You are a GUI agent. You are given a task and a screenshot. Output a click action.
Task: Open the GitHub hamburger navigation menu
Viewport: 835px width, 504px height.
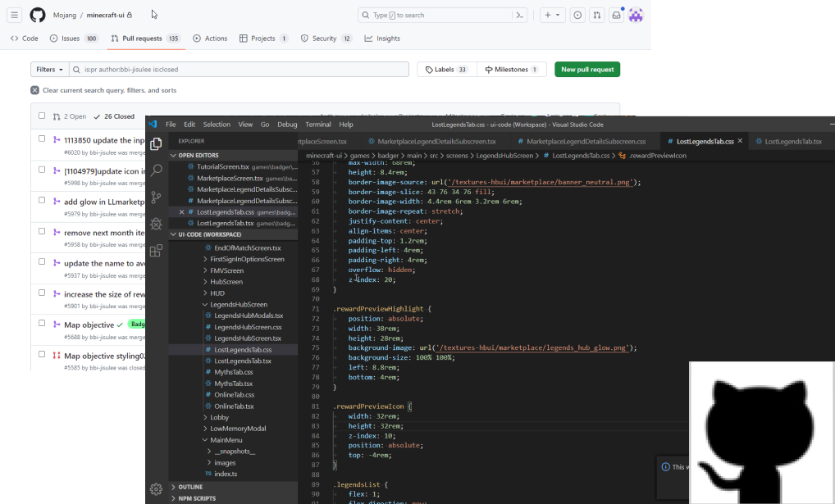point(15,15)
